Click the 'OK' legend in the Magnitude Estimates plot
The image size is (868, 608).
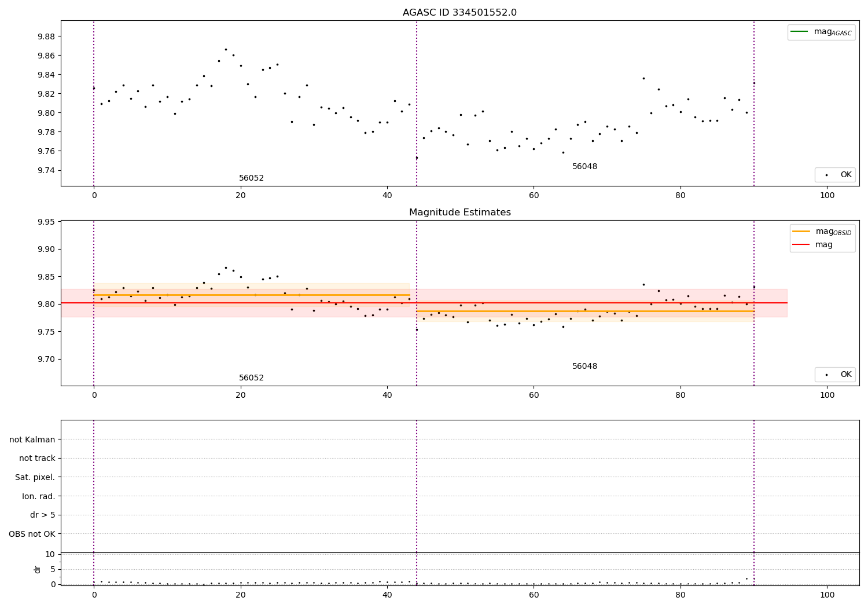(835, 375)
